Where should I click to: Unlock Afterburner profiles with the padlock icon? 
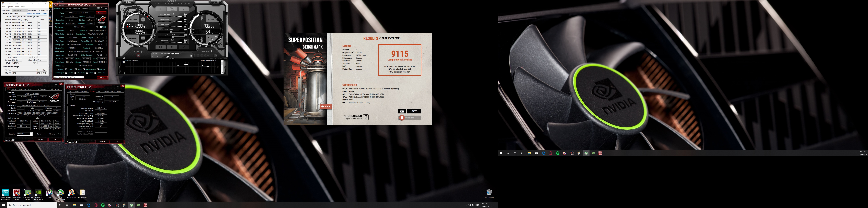pos(212,52)
